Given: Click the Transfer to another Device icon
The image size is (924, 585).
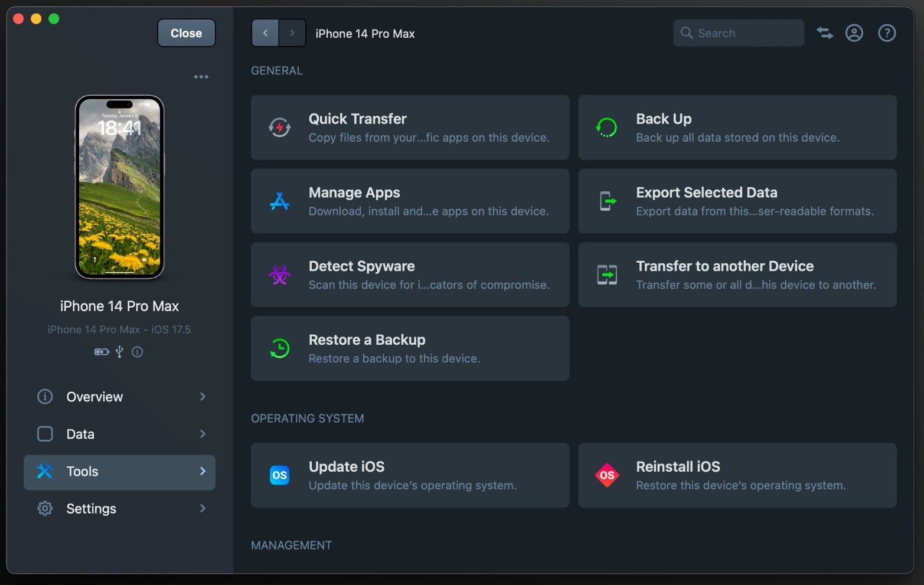Looking at the screenshot, I should coord(607,274).
